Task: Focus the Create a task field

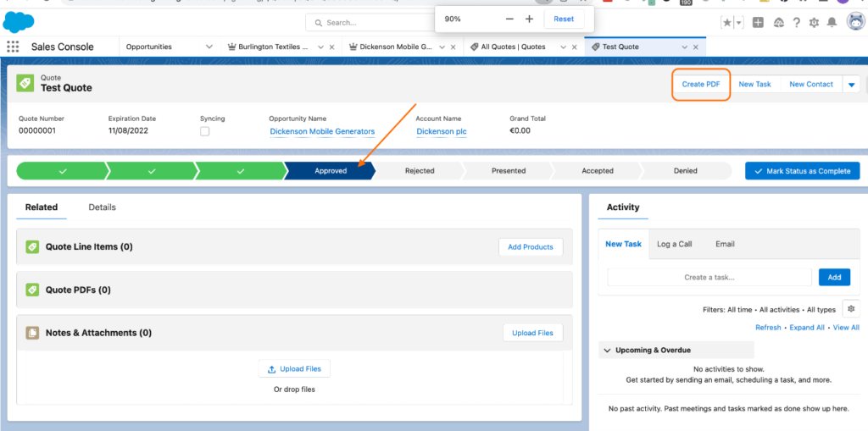Action: (709, 277)
